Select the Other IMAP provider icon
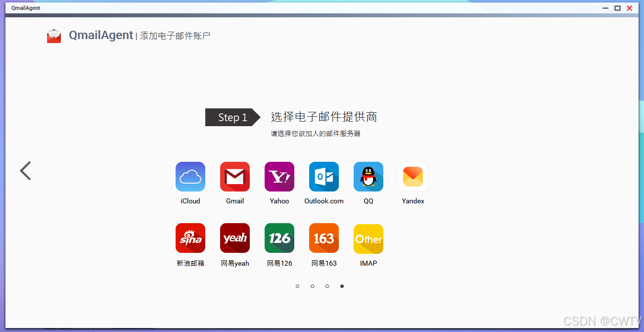The height and width of the screenshot is (332, 644). click(x=368, y=239)
